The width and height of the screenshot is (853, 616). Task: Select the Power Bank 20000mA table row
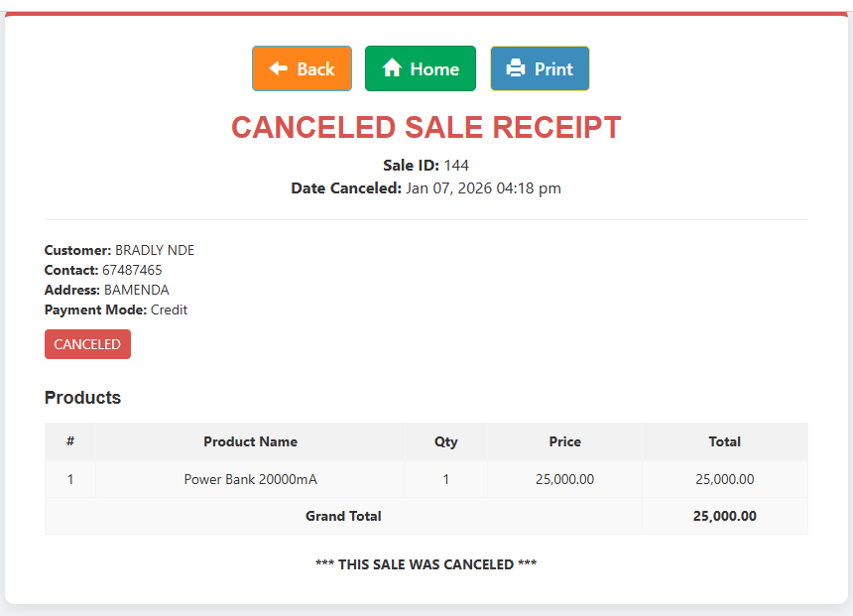[250, 479]
